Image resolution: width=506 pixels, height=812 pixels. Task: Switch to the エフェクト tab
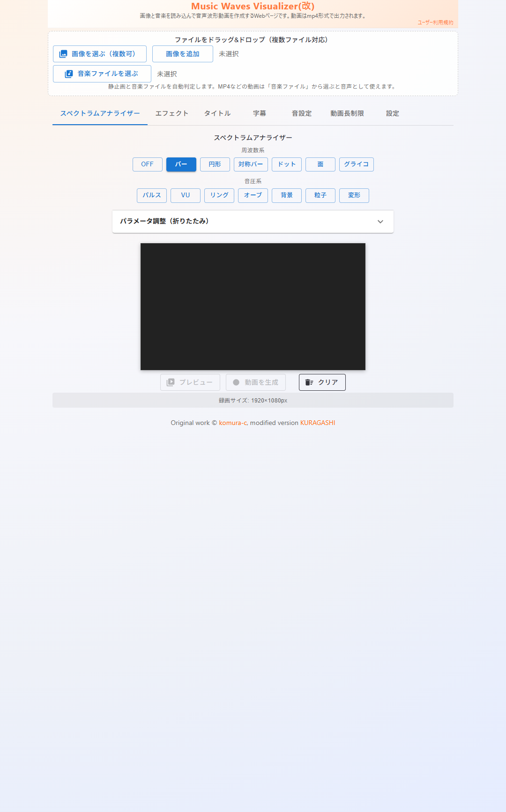(172, 113)
